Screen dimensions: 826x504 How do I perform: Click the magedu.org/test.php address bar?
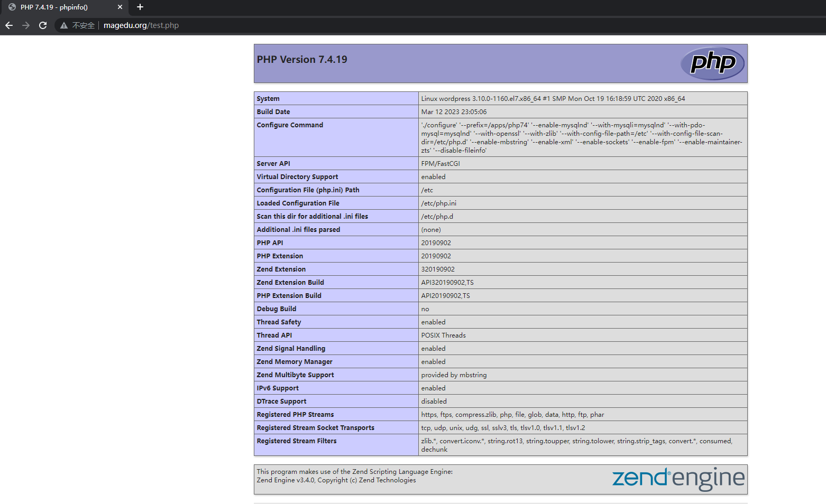[x=141, y=25]
